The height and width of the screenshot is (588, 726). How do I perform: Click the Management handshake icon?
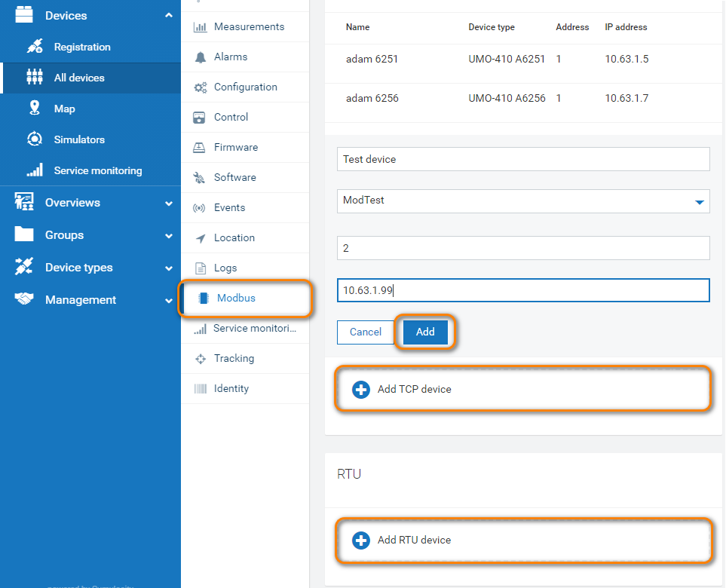(x=24, y=299)
